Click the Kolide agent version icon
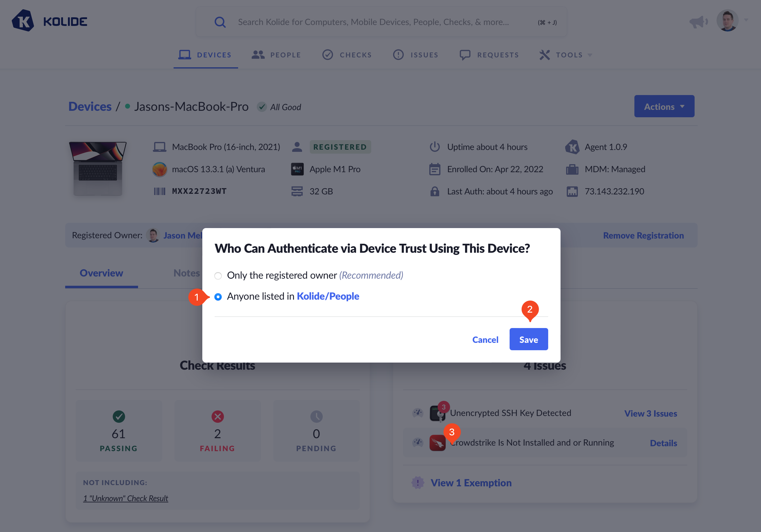This screenshot has height=532, width=761. [572, 147]
